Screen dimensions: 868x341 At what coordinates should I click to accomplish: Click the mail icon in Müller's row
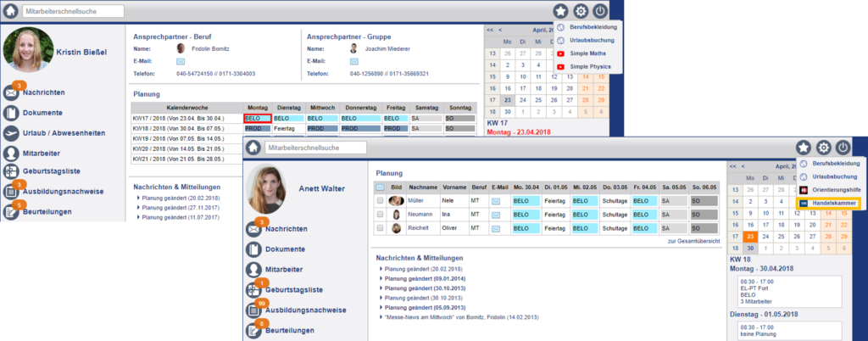(x=495, y=201)
